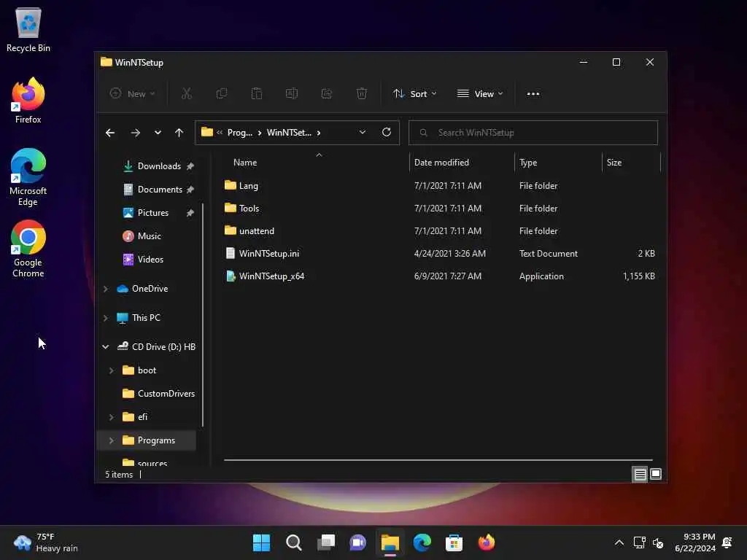Switch to large thumbnails view icon
747x560 pixels.
pyautogui.click(x=656, y=474)
